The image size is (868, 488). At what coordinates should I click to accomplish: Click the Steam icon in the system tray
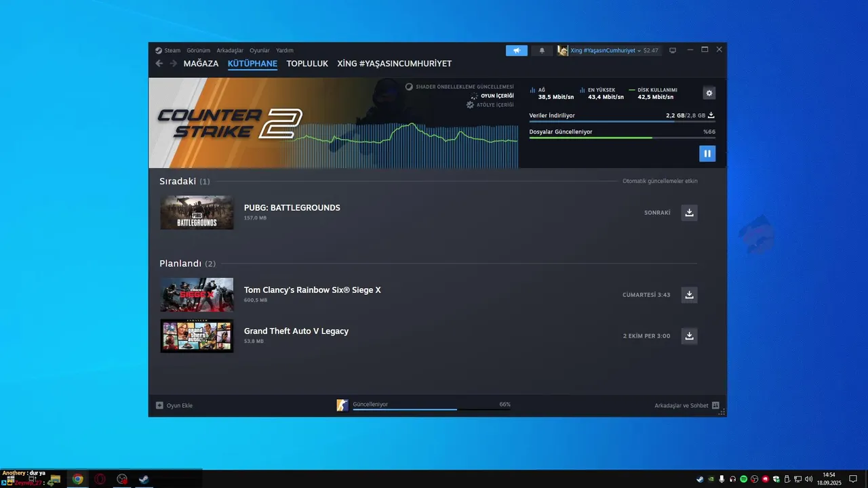click(x=700, y=479)
